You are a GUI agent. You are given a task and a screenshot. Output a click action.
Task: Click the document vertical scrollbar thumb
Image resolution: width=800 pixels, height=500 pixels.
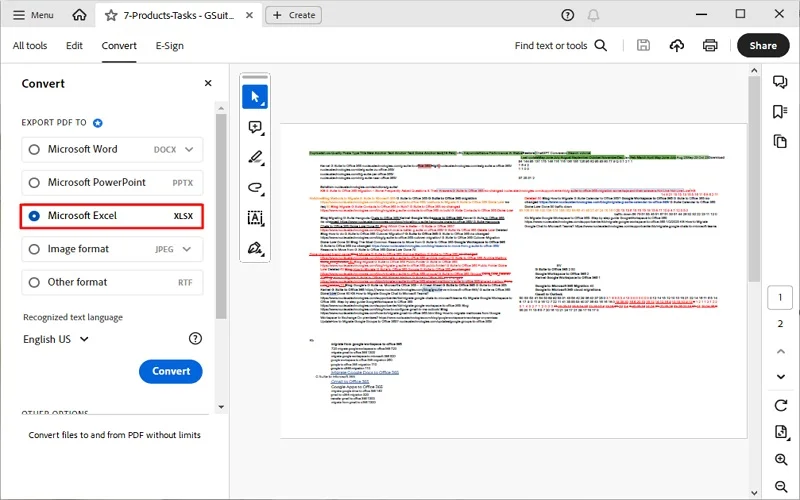click(x=755, y=179)
